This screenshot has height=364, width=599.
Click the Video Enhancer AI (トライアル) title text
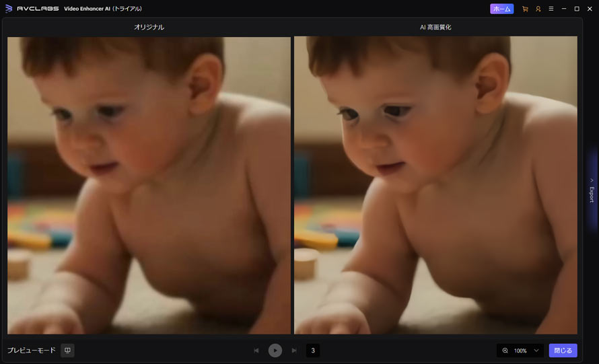point(103,9)
